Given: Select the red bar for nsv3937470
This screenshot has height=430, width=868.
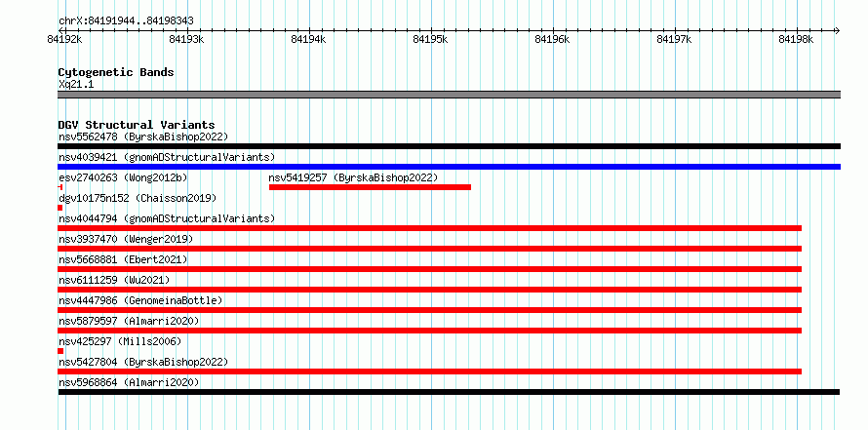Looking at the screenshot, I should pyautogui.click(x=429, y=249).
